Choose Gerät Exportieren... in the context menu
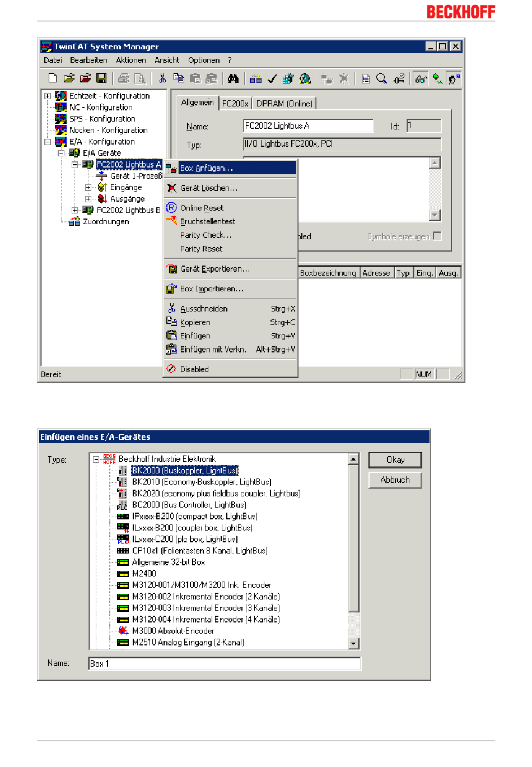The height and width of the screenshot is (767, 532). pyautogui.click(x=230, y=269)
